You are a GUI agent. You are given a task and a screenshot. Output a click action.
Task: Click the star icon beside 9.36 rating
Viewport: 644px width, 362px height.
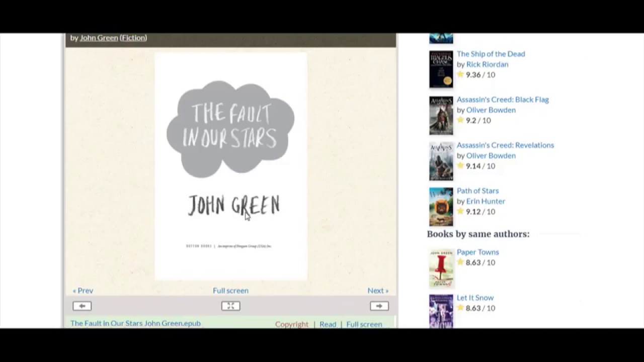pyautogui.click(x=460, y=74)
